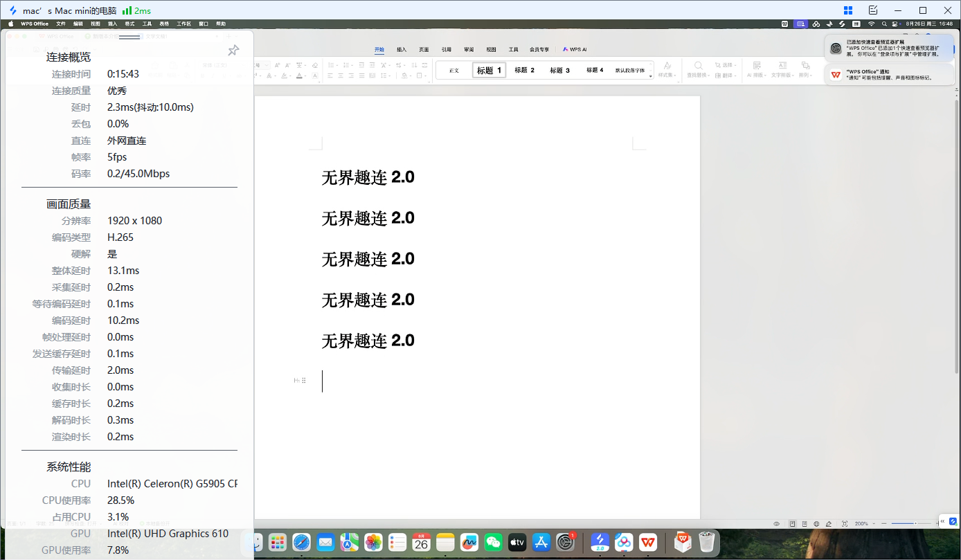The image size is (961, 560).
Task: Open App Store in the Dock
Action: tap(541, 542)
